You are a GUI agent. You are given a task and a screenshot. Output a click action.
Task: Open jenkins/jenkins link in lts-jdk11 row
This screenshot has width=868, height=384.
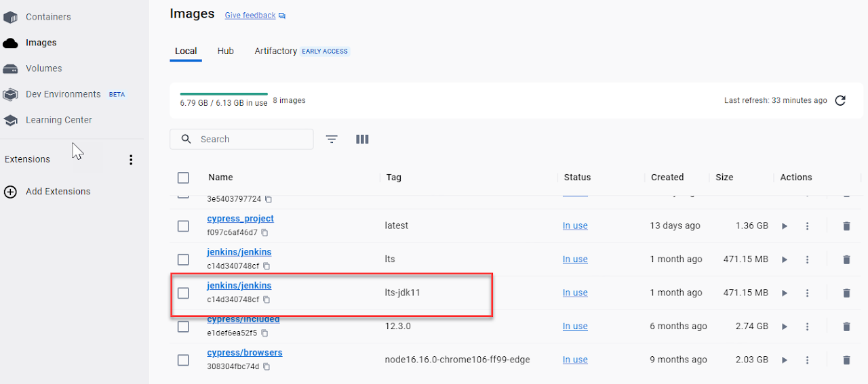point(239,286)
